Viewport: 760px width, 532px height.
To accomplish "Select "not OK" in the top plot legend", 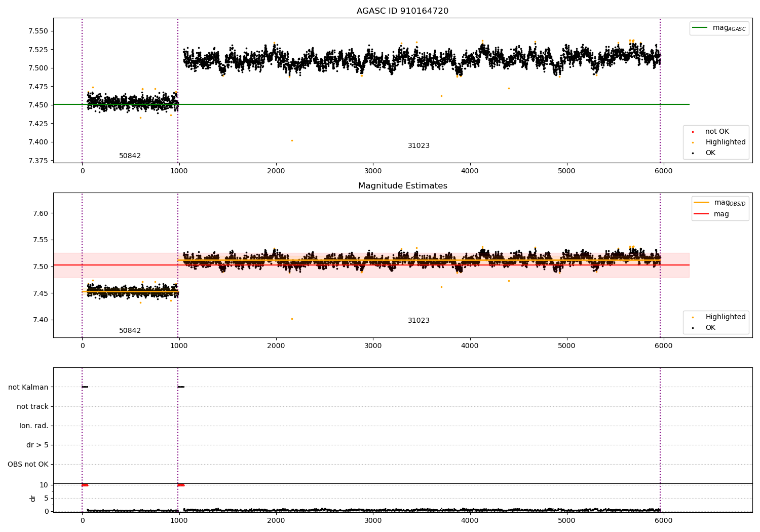I will tap(717, 132).
